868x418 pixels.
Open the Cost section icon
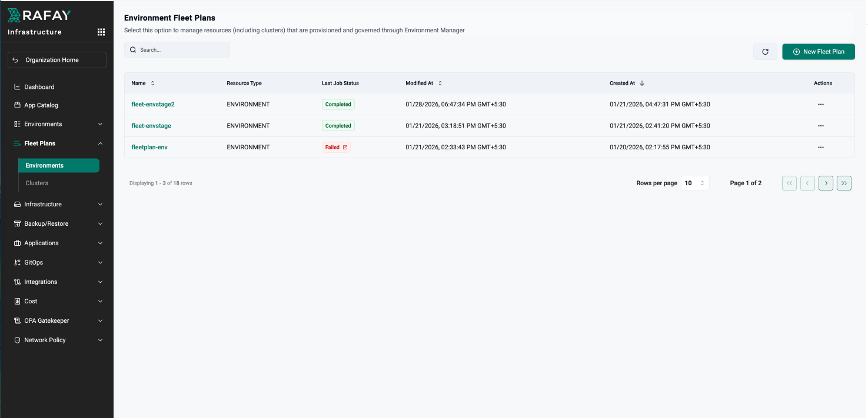tap(17, 301)
